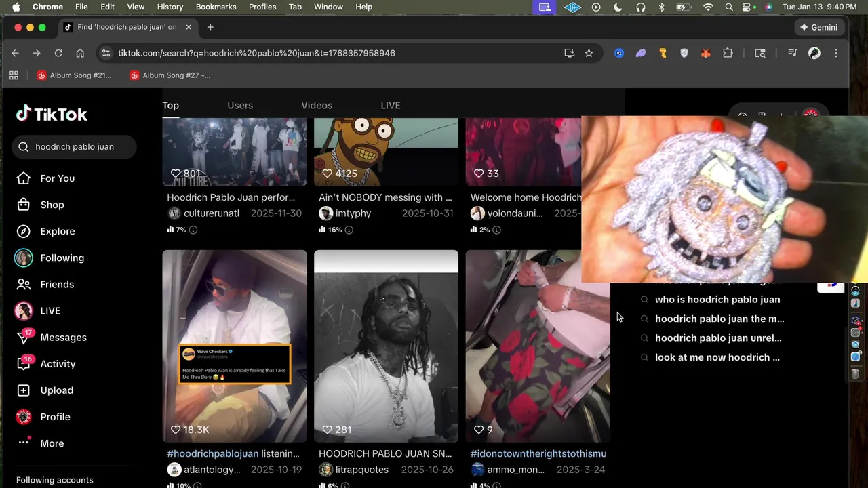Click info icon next to 16%
Image resolution: width=868 pixels, height=488 pixels.
tap(349, 230)
